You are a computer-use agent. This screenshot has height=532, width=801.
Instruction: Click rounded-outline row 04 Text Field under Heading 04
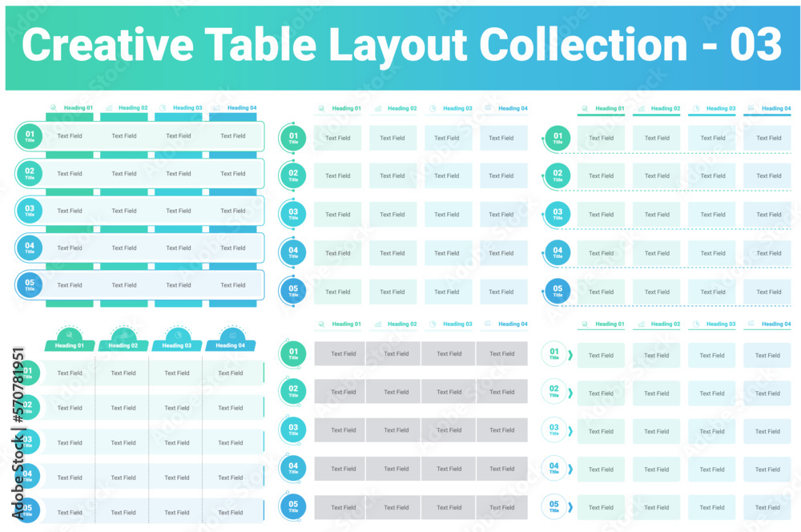point(233,248)
